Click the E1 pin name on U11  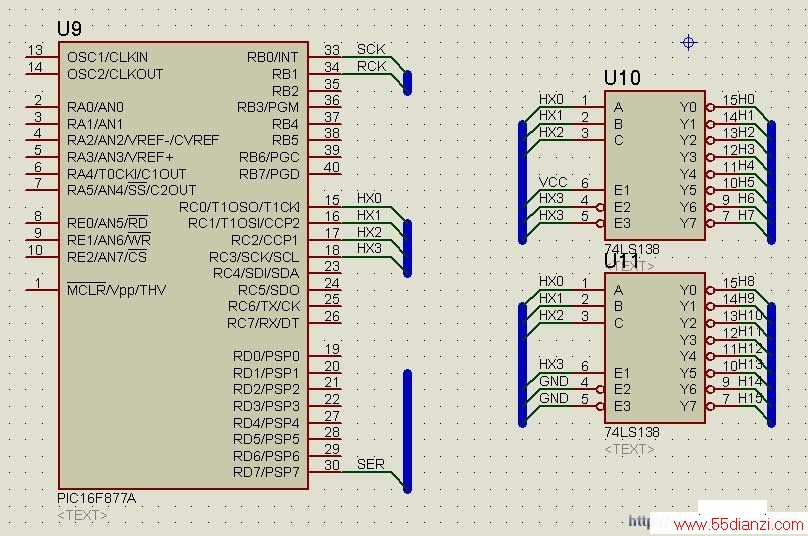(622, 373)
